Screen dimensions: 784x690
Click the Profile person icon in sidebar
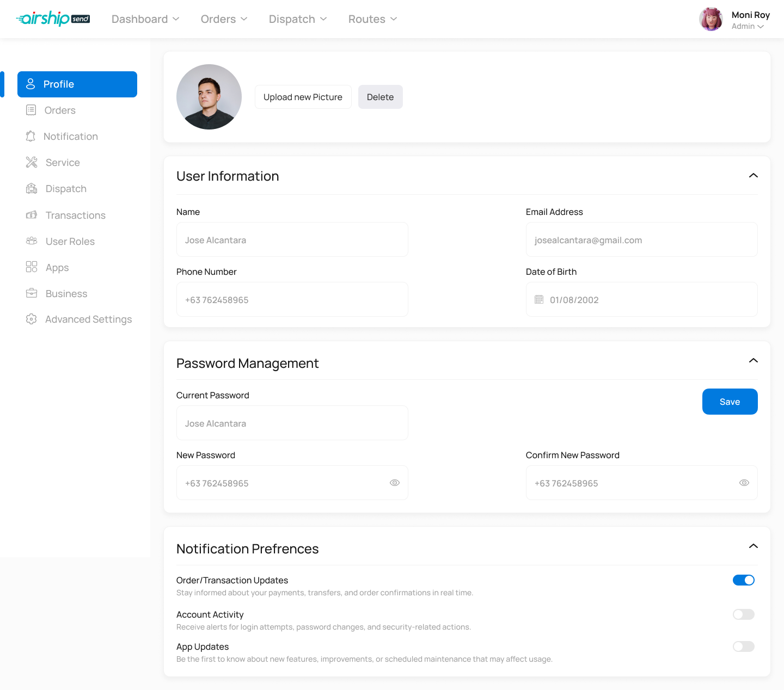pos(30,84)
